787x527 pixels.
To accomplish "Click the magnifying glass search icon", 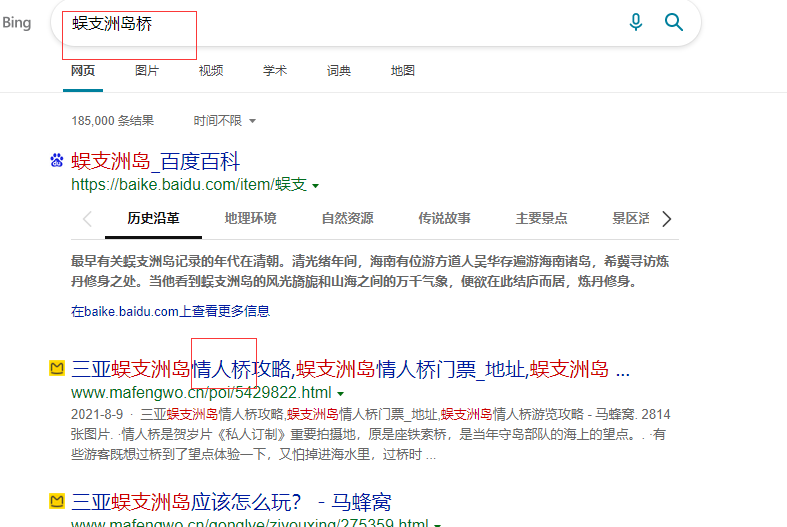I will [674, 22].
